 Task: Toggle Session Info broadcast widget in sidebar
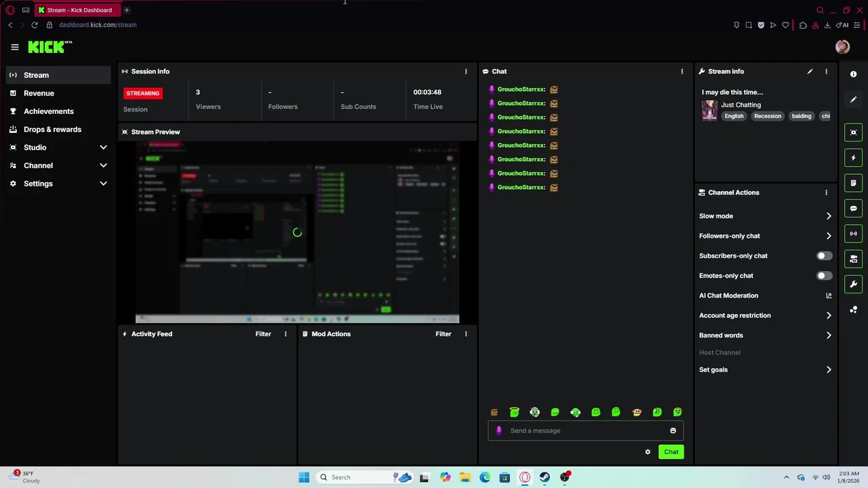point(854,234)
